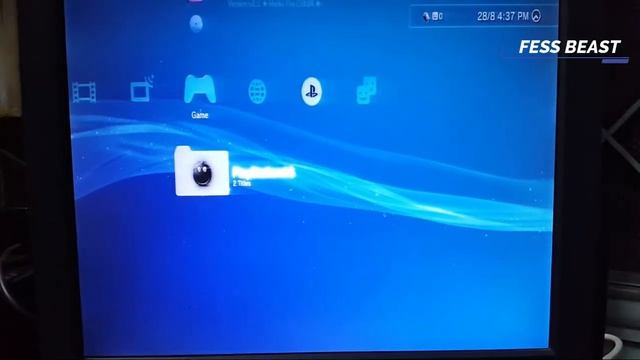Click the 'Game' category label
640x360 pixels.
pyautogui.click(x=200, y=115)
